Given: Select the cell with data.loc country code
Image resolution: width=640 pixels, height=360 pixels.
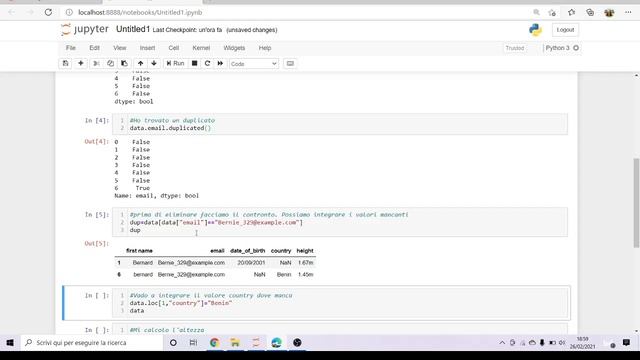Looking at the screenshot, I should [340, 303].
